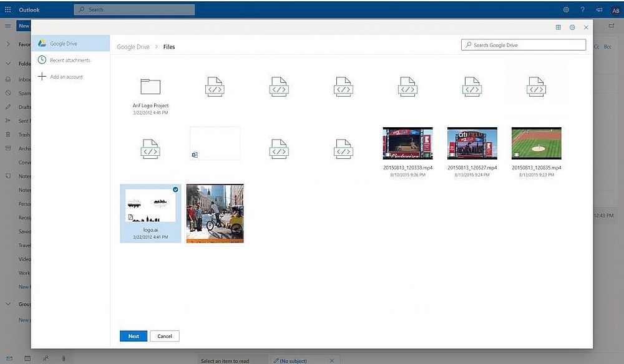Open the people icon in bottom bar
Viewport: 624px width, 364px height.
[46, 358]
